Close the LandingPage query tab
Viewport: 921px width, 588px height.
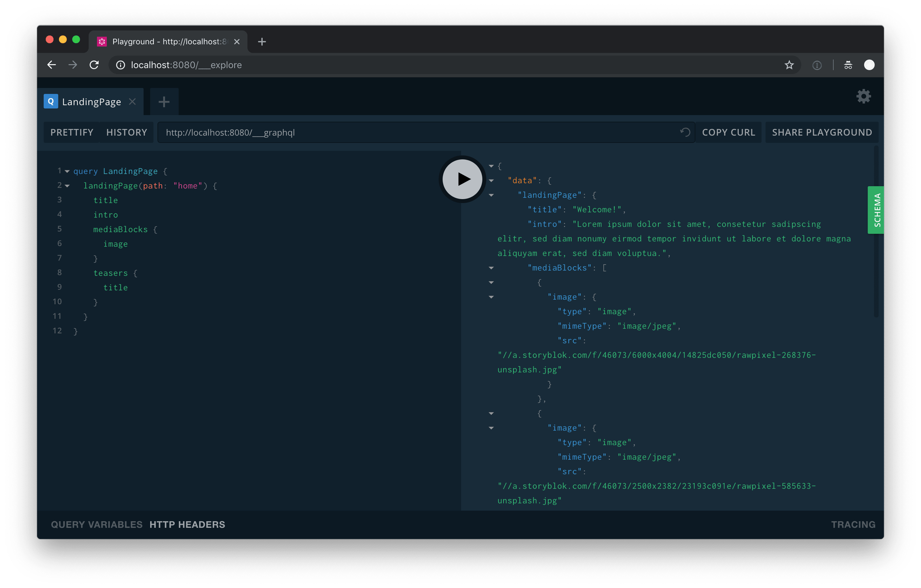point(132,102)
